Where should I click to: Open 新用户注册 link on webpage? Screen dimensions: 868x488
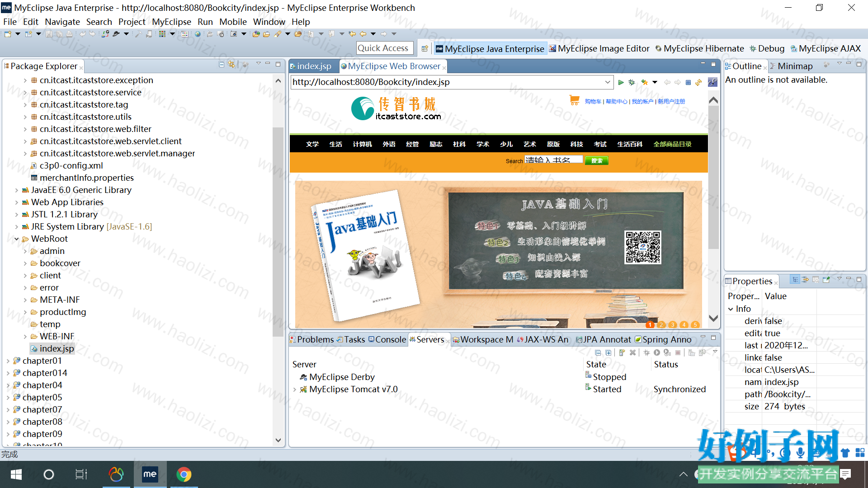[671, 102]
